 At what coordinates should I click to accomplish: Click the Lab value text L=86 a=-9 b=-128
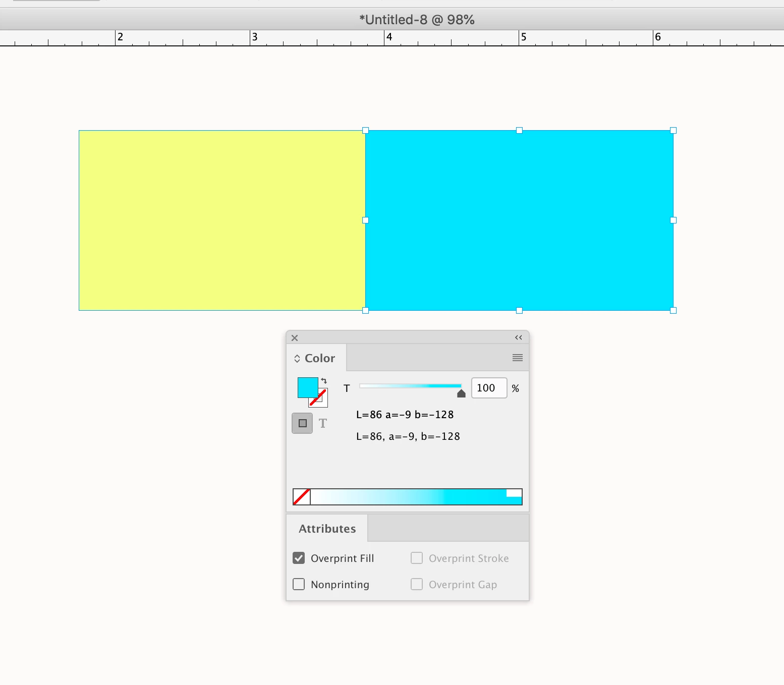click(x=405, y=415)
